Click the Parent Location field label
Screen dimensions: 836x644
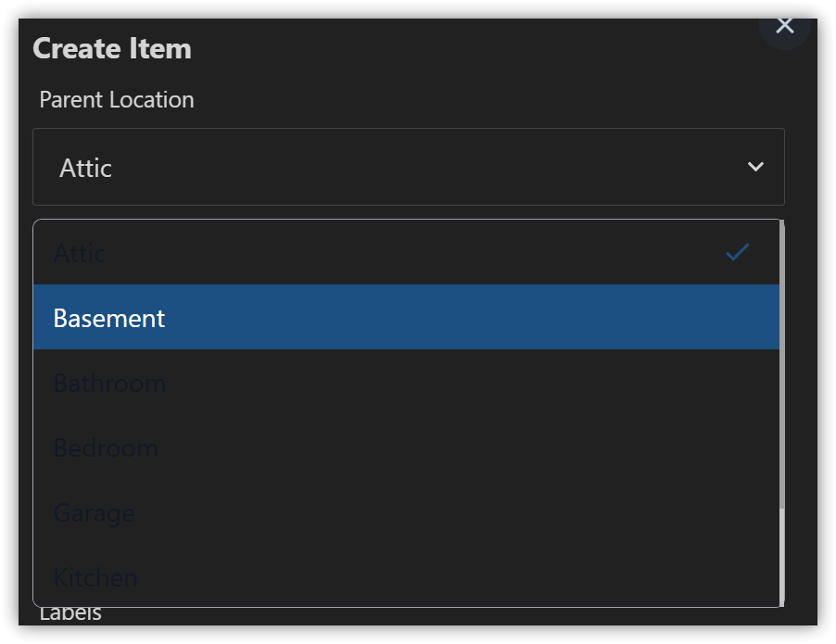(116, 99)
